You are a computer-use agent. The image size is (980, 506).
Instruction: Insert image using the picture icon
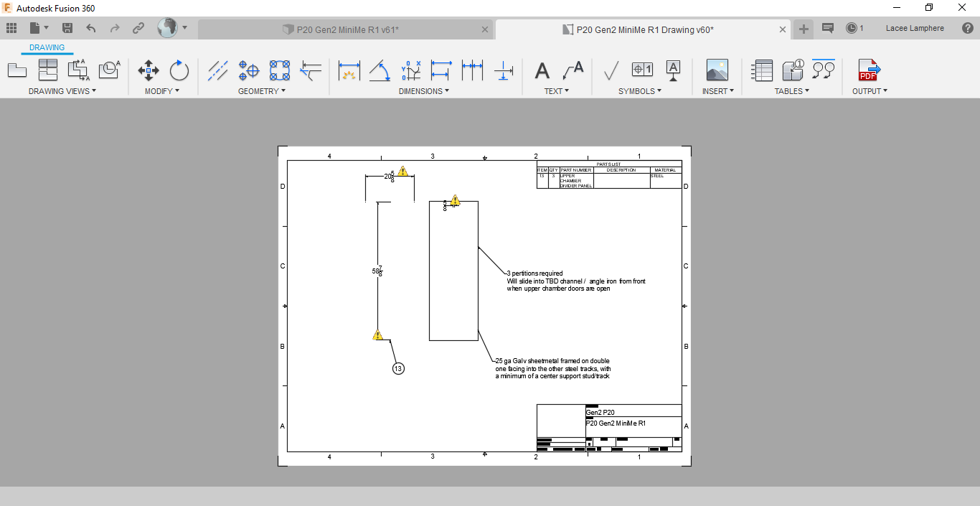pos(717,70)
